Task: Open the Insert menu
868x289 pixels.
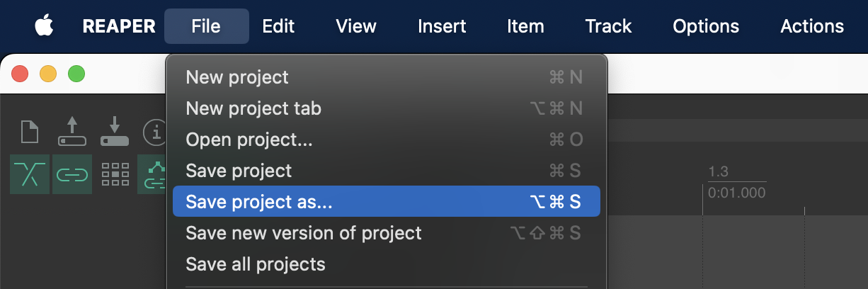Action: tap(442, 27)
